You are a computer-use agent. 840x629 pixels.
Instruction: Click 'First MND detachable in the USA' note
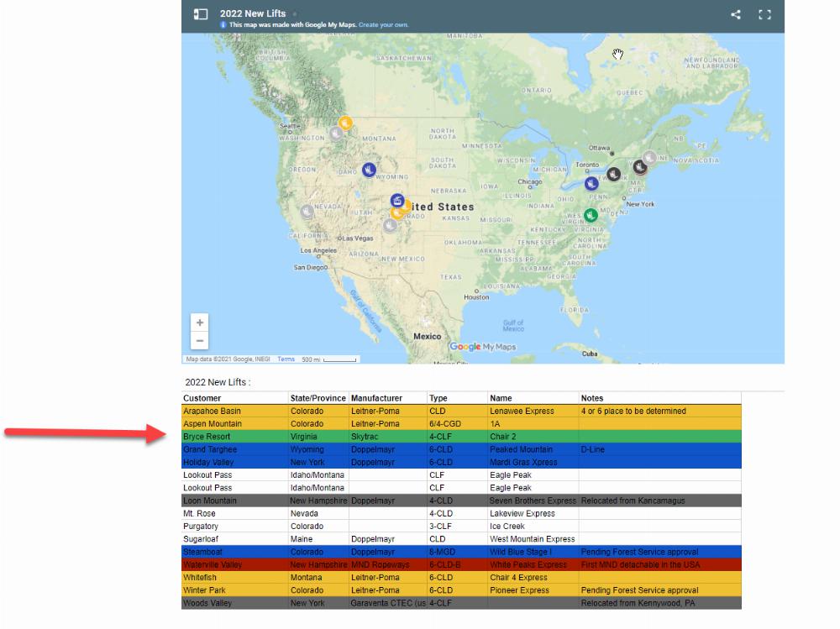tap(660, 564)
